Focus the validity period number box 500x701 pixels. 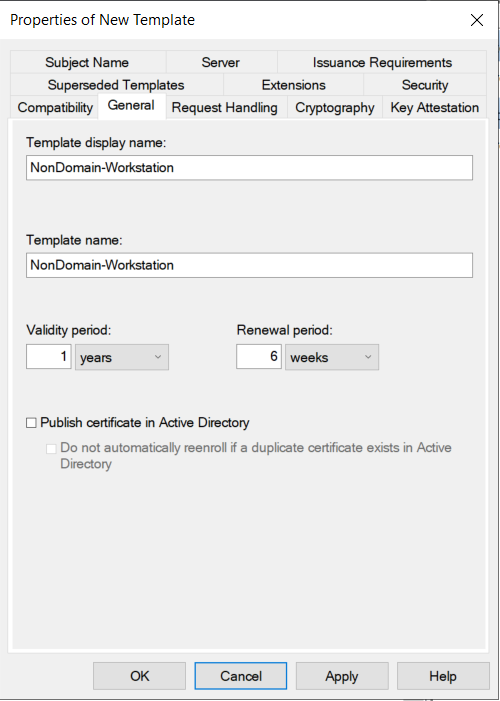pos(49,357)
